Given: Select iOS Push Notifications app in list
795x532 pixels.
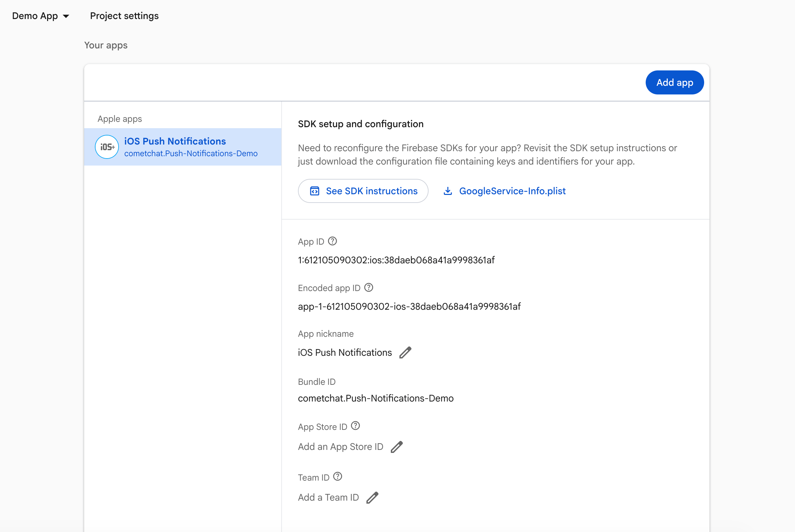Looking at the screenshot, I should [x=183, y=147].
